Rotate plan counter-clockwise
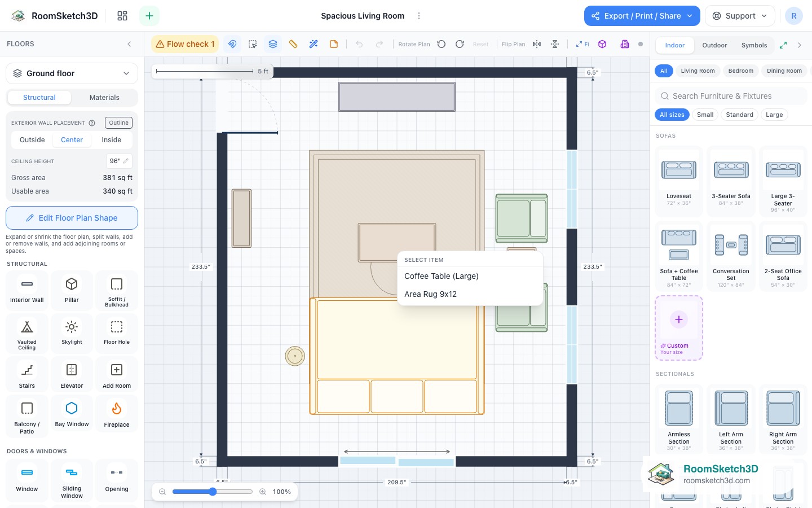Image resolution: width=812 pixels, height=508 pixels. (442, 44)
